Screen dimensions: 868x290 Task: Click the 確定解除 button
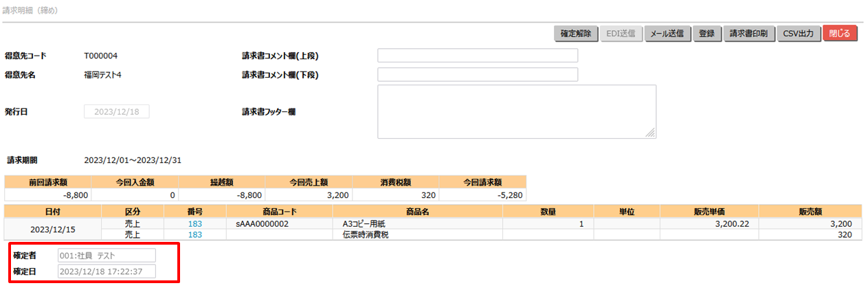pos(576,33)
